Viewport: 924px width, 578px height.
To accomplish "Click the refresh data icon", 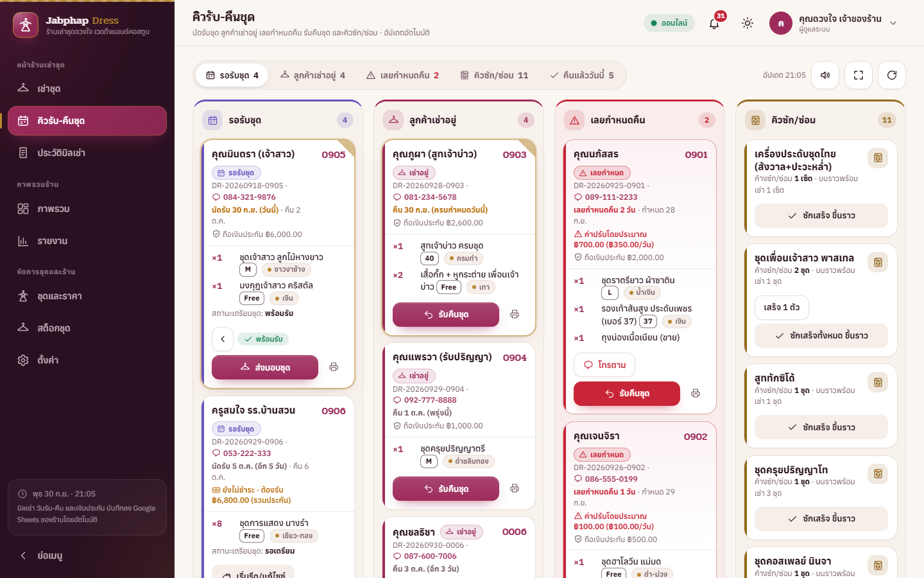I will pyautogui.click(x=892, y=75).
